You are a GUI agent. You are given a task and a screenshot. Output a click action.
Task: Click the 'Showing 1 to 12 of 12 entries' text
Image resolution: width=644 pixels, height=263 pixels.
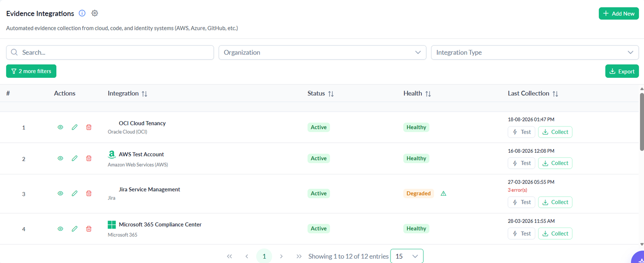pyautogui.click(x=349, y=256)
